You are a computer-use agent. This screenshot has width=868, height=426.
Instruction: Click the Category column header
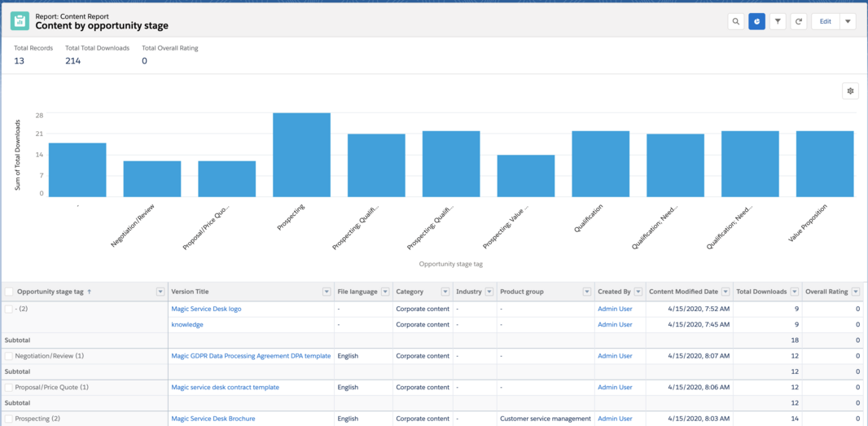410,292
